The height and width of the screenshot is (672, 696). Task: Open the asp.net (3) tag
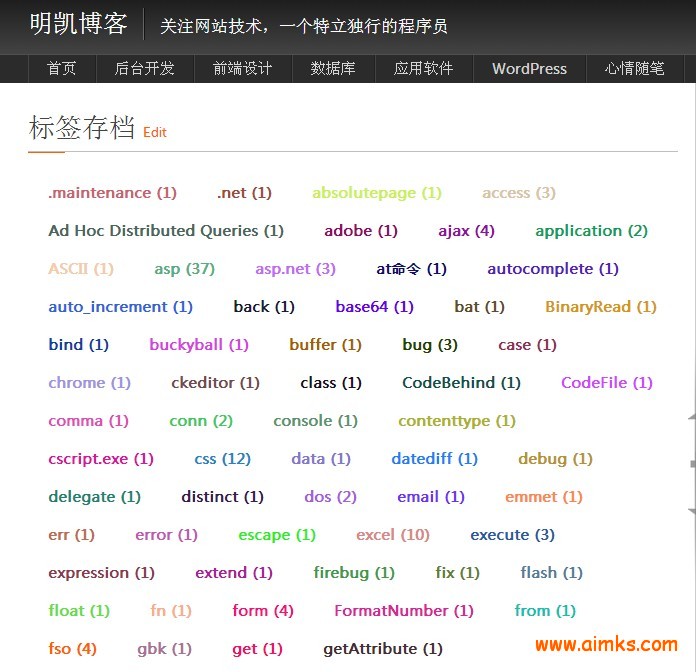296,269
